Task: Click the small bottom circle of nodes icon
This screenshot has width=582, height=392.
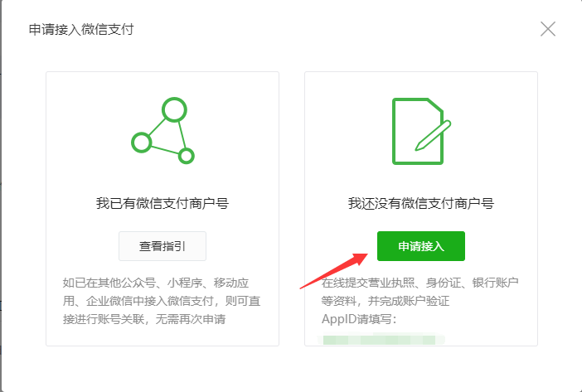Action: 187,156
